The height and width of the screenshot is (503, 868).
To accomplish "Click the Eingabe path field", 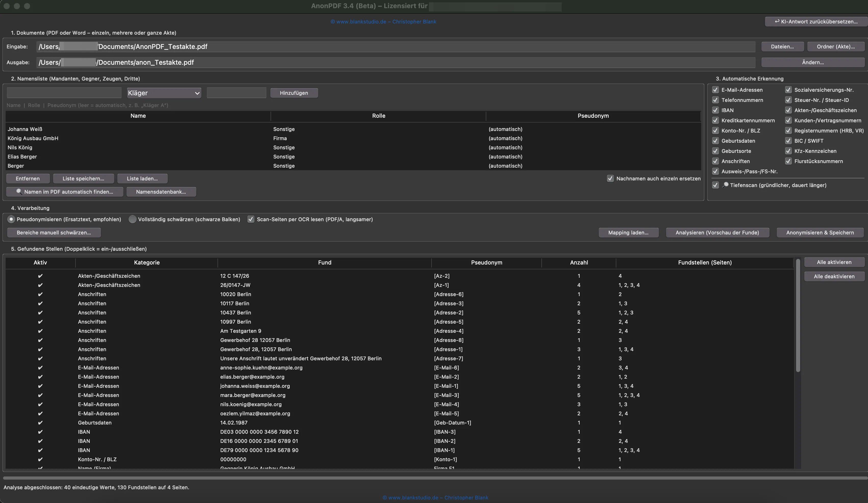I will point(396,46).
